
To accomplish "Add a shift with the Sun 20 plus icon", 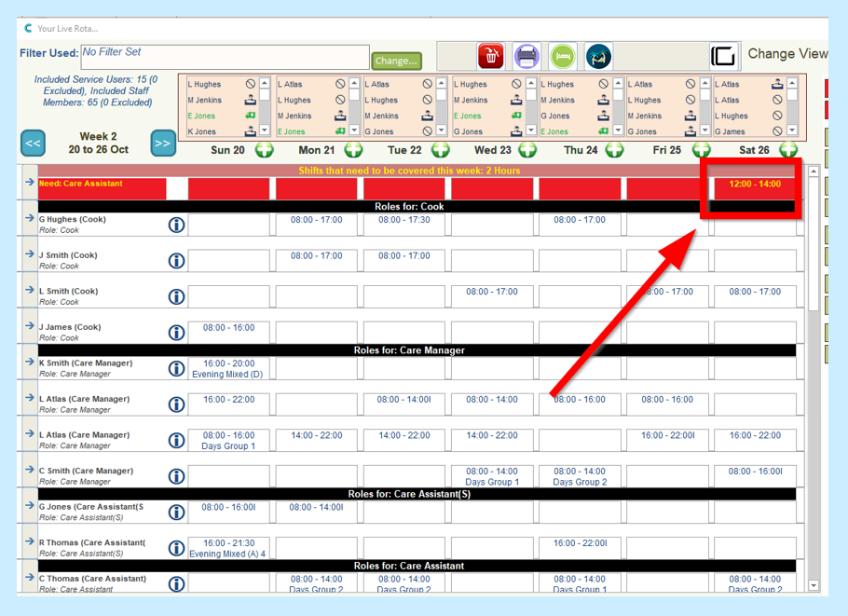I will tap(264, 150).
